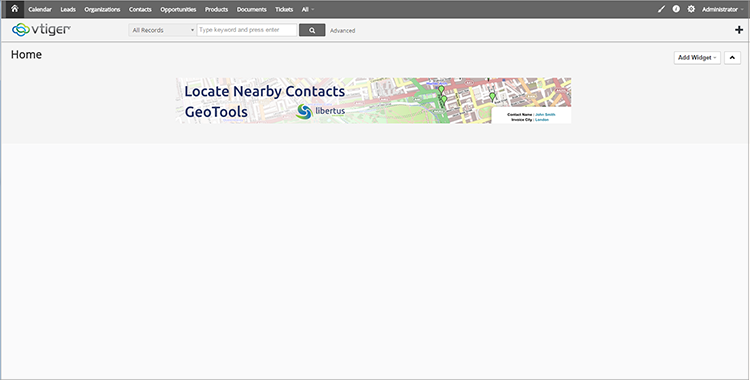Open the Products module
Screen dimensions: 750x380
point(216,10)
